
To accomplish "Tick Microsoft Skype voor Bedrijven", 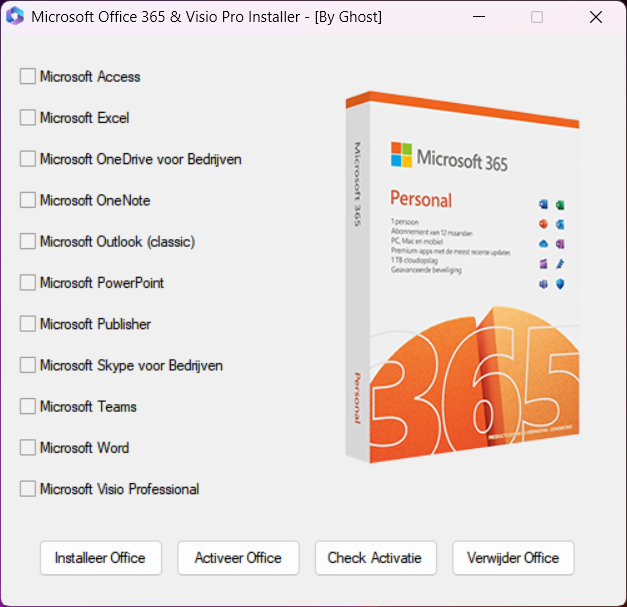I will click(28, 365).
